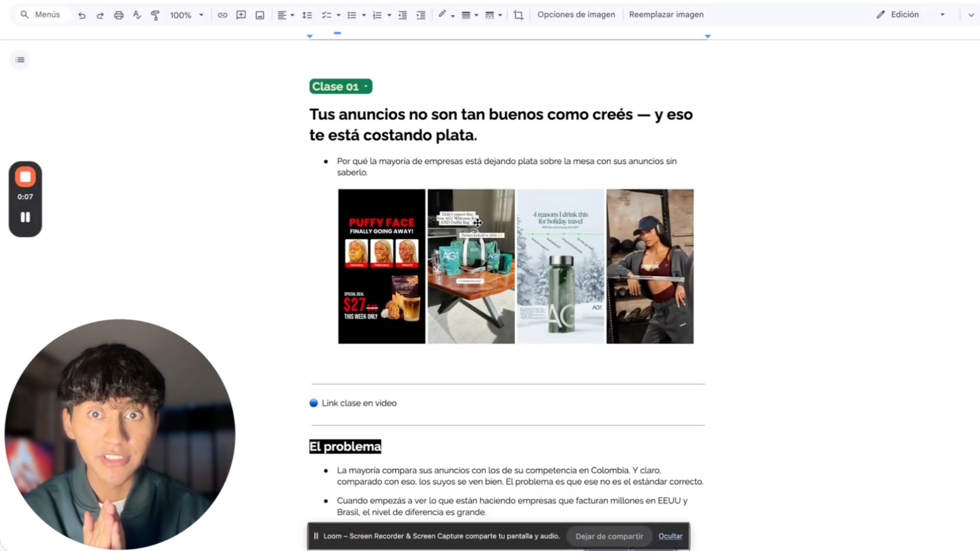Viewport: 980px width, 551px height.
Task: Open Opciones de imagen
Action: point(576,15)
